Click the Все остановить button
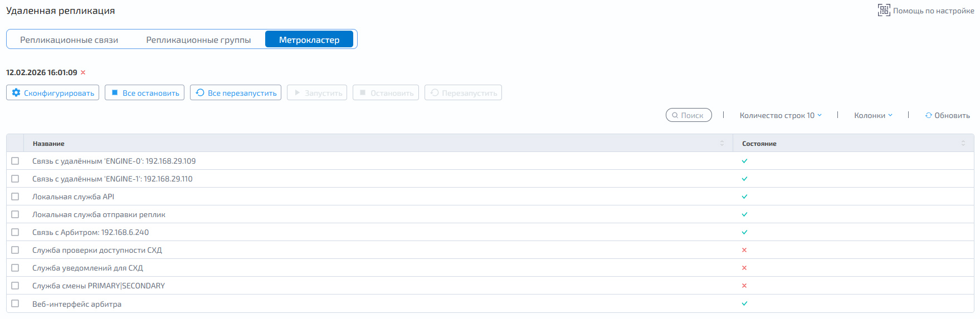This screenshot has height=319, width=980. click(x=144, y=92)
